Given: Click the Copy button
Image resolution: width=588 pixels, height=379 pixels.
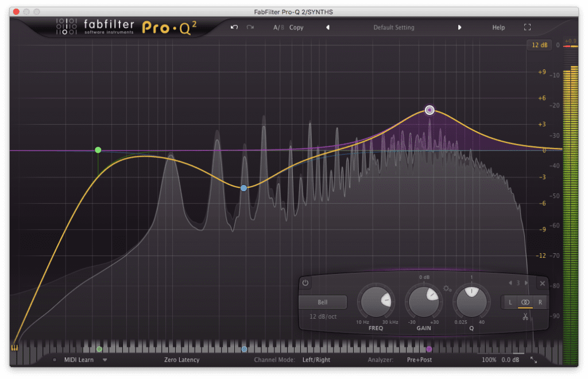Looking at the screenshot, I should click(296, 27).
